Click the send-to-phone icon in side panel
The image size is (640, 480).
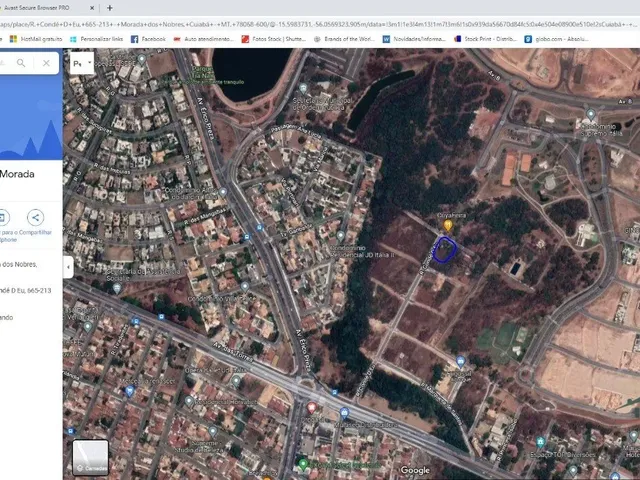coord(2,218)
